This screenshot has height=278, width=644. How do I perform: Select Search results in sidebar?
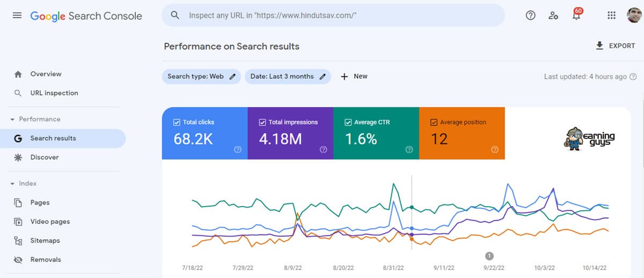point(63,138)
